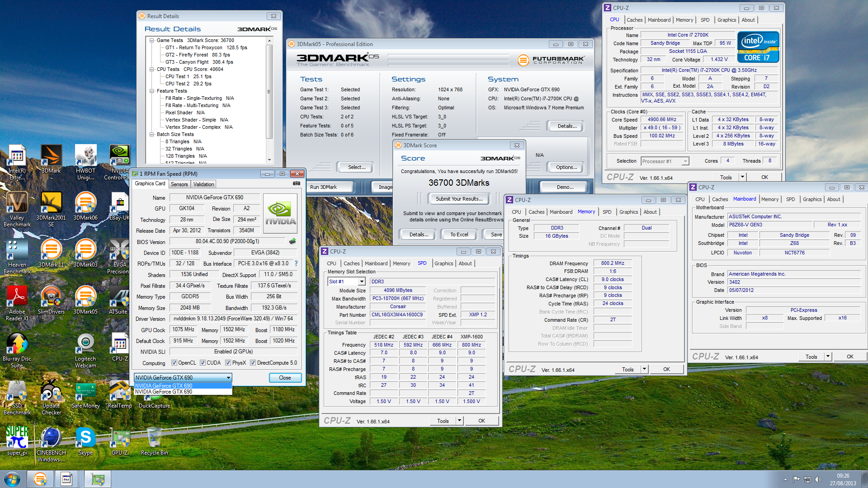
Task: Open Caches tab in top-right CPU-Z window
Action: point(634,20)
